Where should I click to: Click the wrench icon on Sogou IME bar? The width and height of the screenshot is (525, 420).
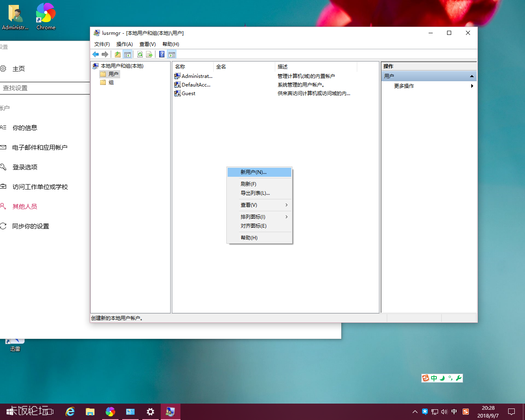[459, 378]
